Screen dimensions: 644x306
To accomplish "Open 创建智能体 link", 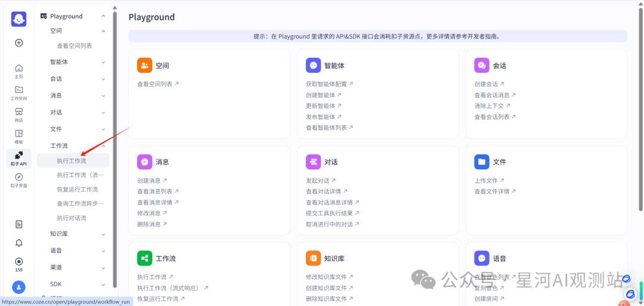I will click(324, 95).
